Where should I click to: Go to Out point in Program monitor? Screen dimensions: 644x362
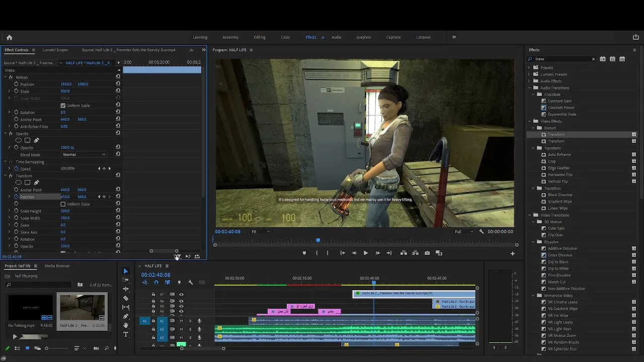tap(389, 253)
